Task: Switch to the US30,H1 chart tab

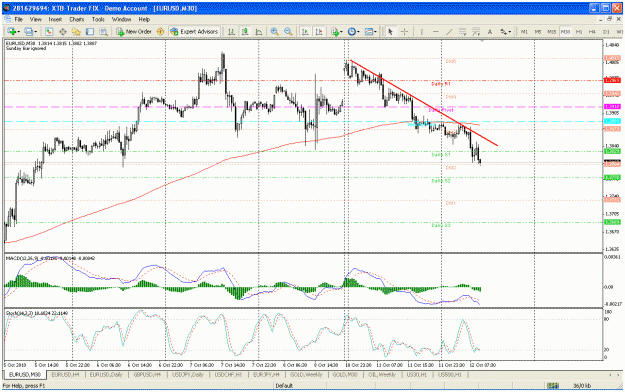Action: pyautogui.click(x=417, y=375)
